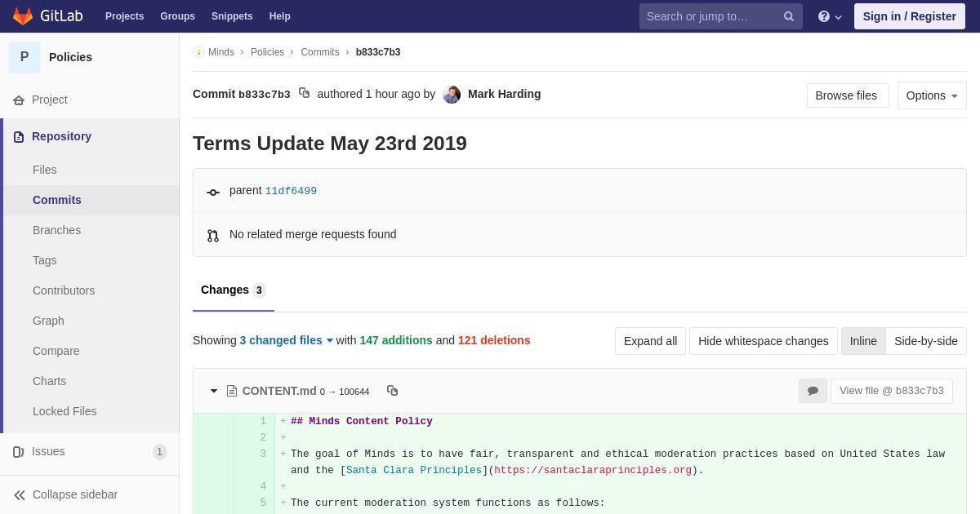
Task: Click the Project sidebar home icon
Action: [19, 100]
